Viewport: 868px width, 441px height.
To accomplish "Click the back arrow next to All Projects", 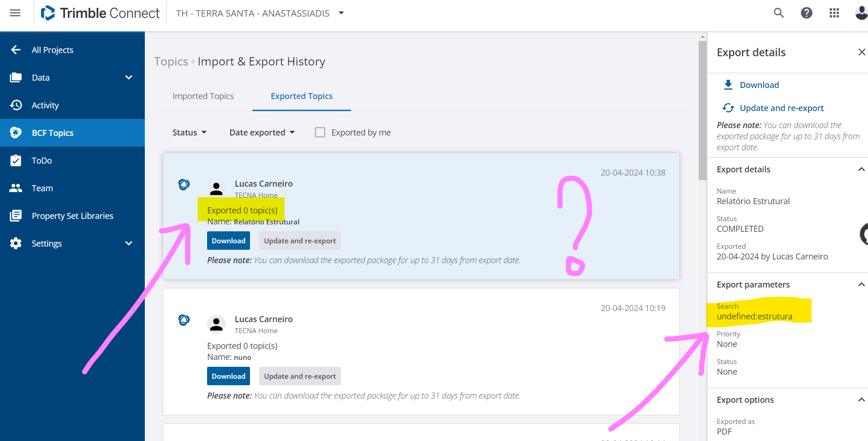I will [16, 50].
